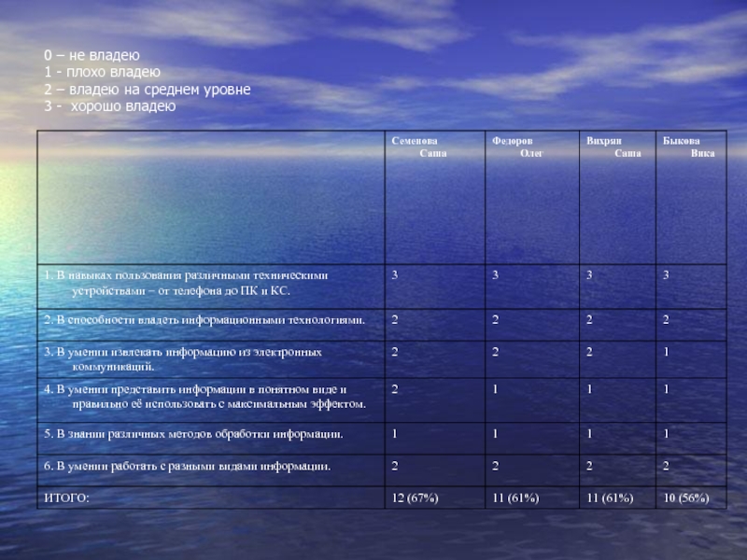747x560 pixels.
Task: Click Федоров's score in row 1
Action: (x=496, y=275)
